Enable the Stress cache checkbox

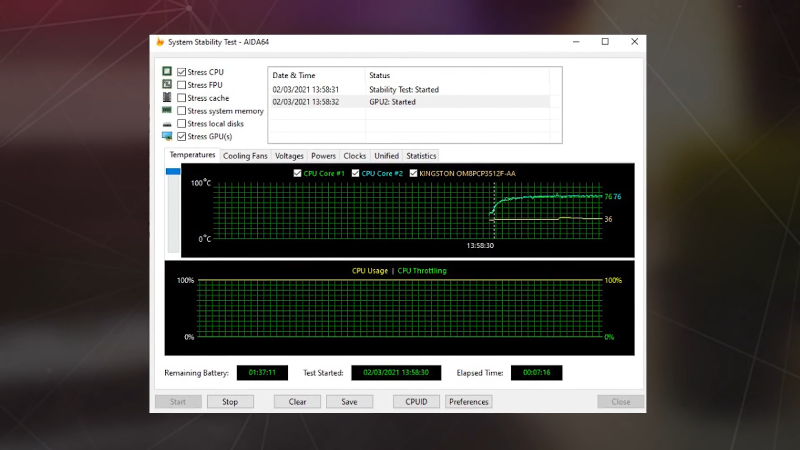tap(181, 98)
